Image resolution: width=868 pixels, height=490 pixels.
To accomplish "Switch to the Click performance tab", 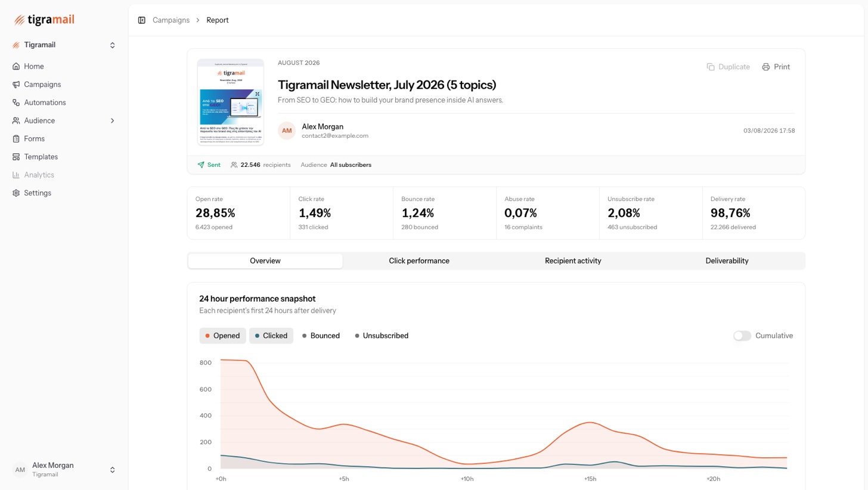I will pos(419,261).
